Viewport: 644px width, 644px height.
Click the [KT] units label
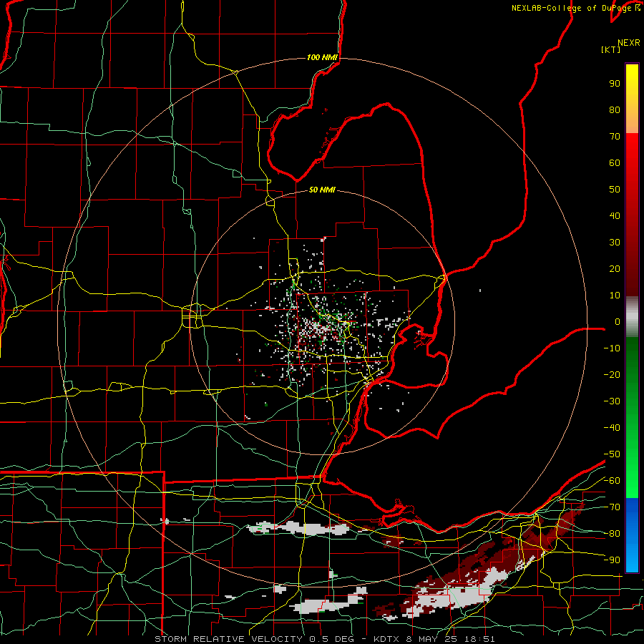tap(611, 49)
